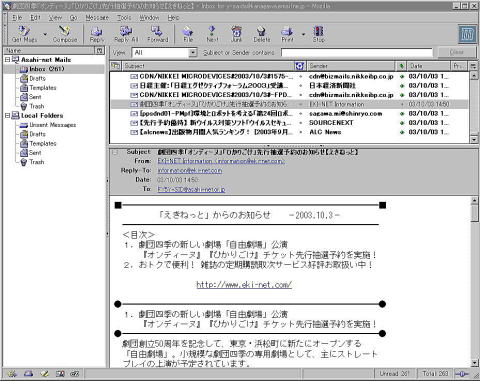Toggle the dot beside SOURCENEXT sender
The height and width of the screenshot is (381, 480).
click(x=300, y=123)
